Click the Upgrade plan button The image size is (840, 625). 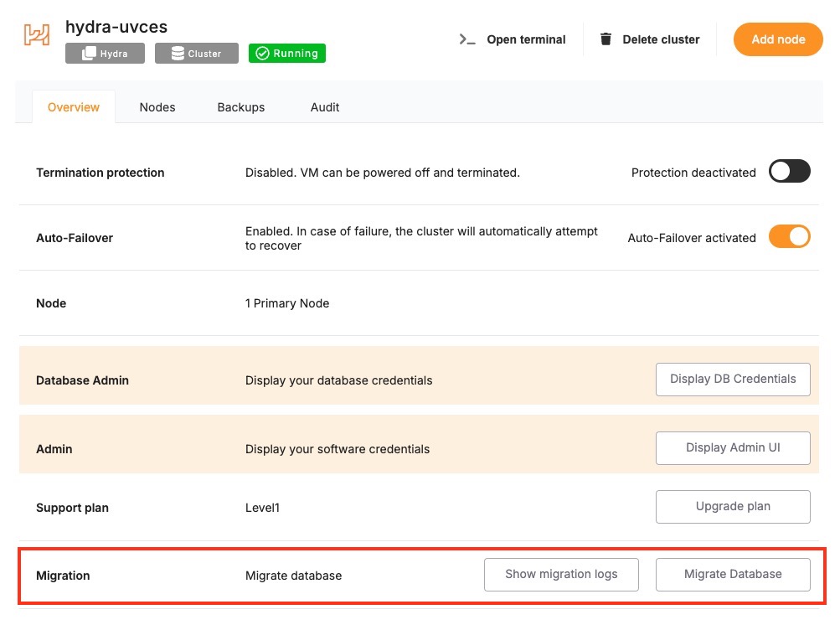(733, 506)
